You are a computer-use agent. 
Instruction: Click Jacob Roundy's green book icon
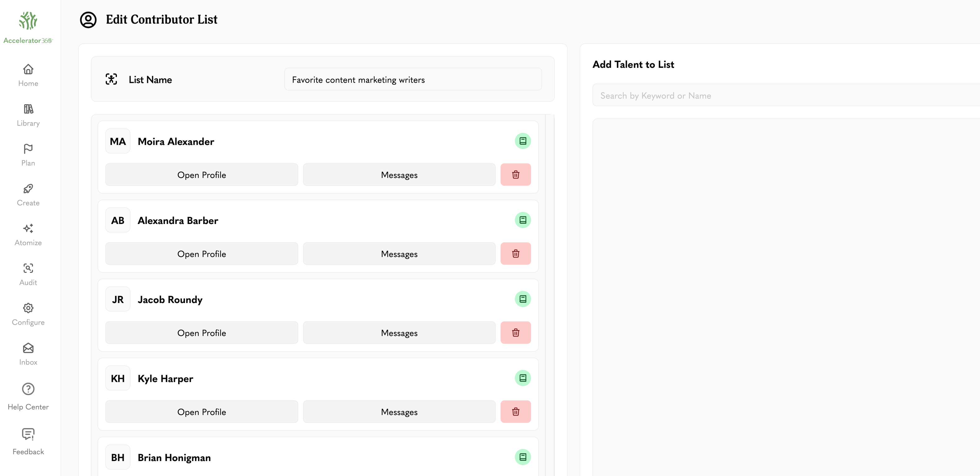pyautogui.click(x=523, y=299)
